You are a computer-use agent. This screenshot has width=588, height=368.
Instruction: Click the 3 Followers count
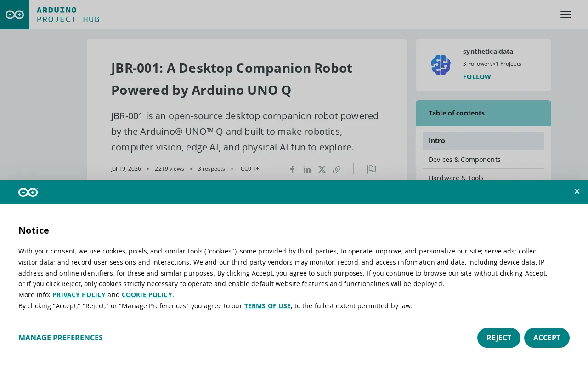478,64
